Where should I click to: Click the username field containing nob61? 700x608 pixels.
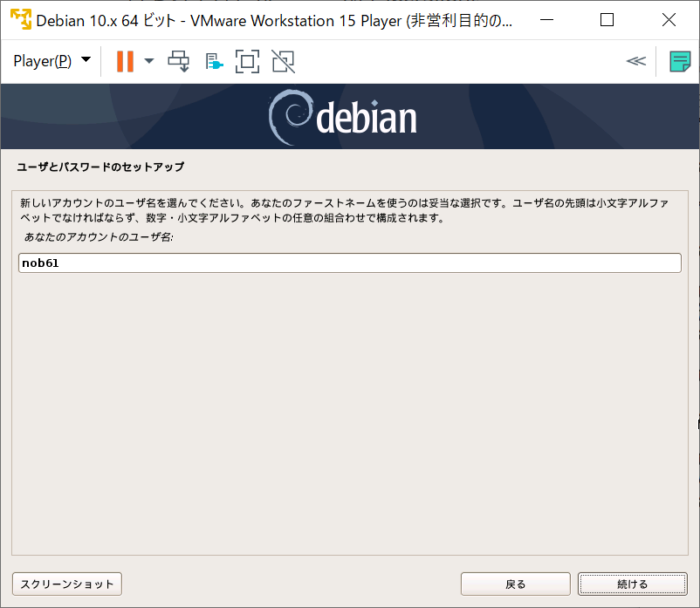(349, 263)
